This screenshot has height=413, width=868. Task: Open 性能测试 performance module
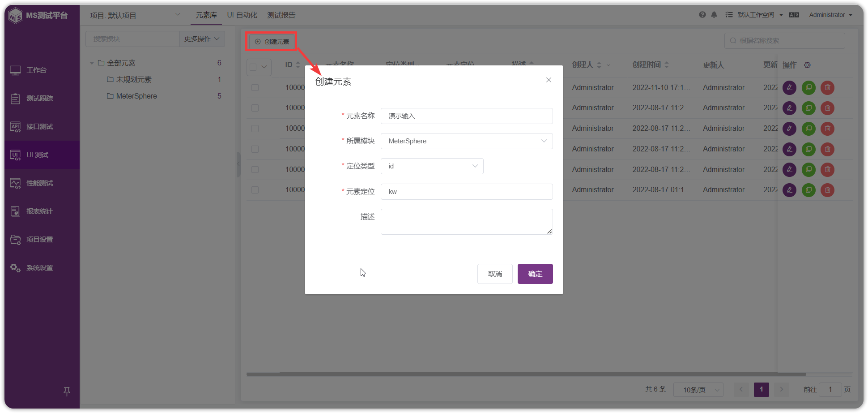(x=39, y=183)
